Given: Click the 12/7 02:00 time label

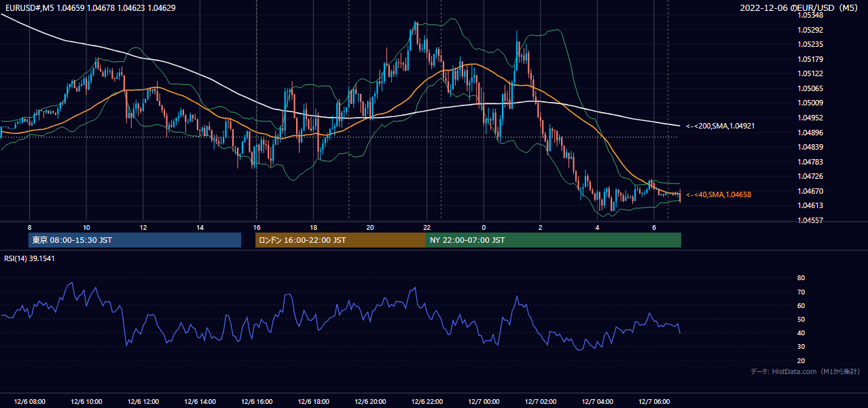Looking at the screenshot, I should [541, 402].
